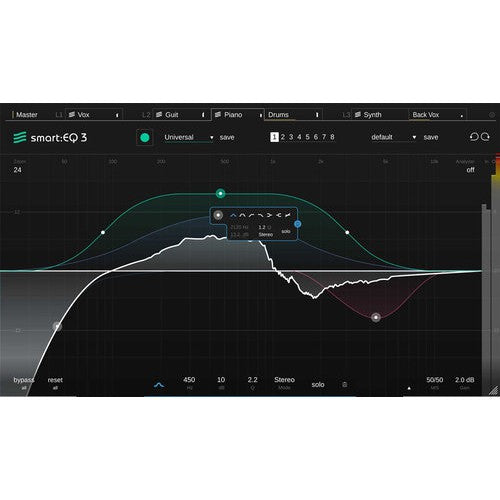500x500 pixels.
Task: Click the instance icon beside Piano
Action: 218,115
